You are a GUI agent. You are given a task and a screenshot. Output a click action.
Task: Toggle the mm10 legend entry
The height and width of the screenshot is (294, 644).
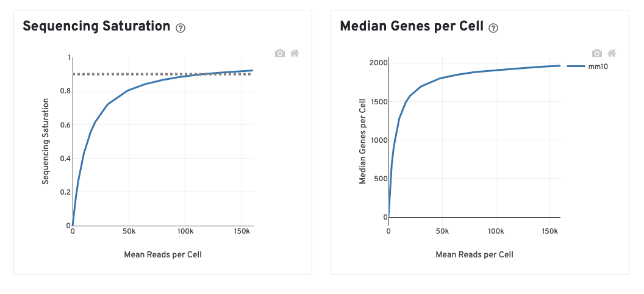point(599,66)
